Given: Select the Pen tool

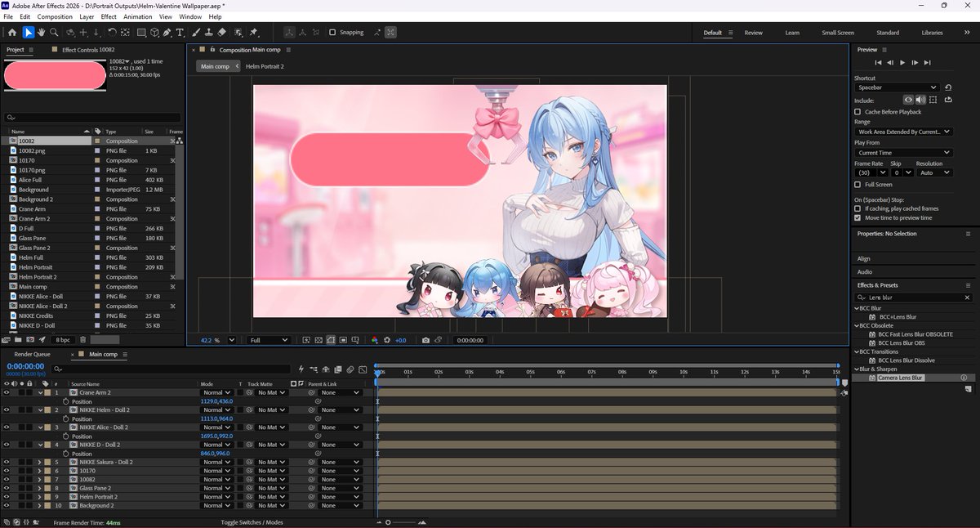Looking at the screenshot, I should click(x=167, y=33).
